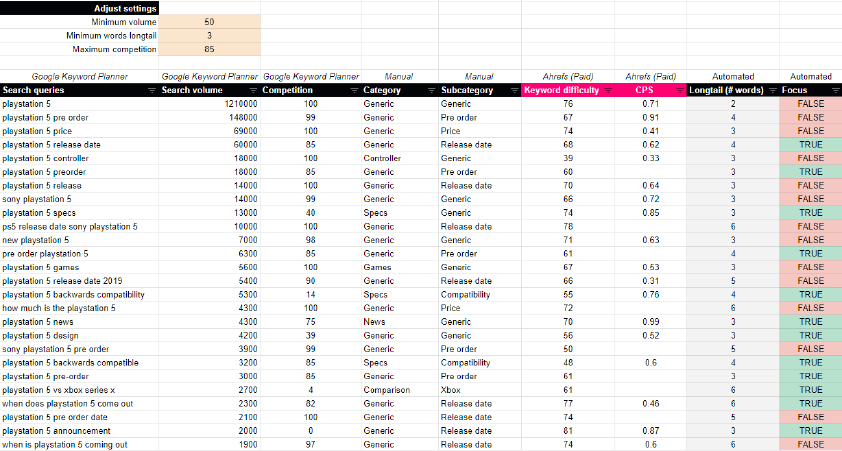Edit the Minimum words longtail value 3
Screen dimensions: 842x451
[x=209, y=35]
